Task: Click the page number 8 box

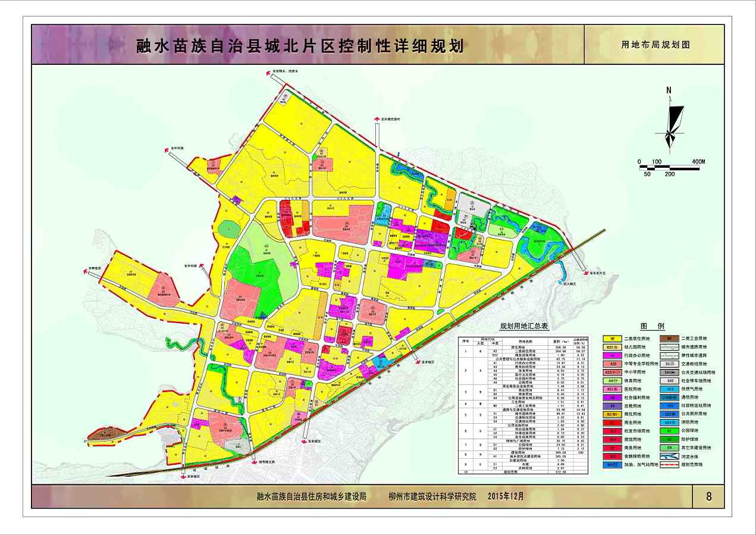Action: 708,497
